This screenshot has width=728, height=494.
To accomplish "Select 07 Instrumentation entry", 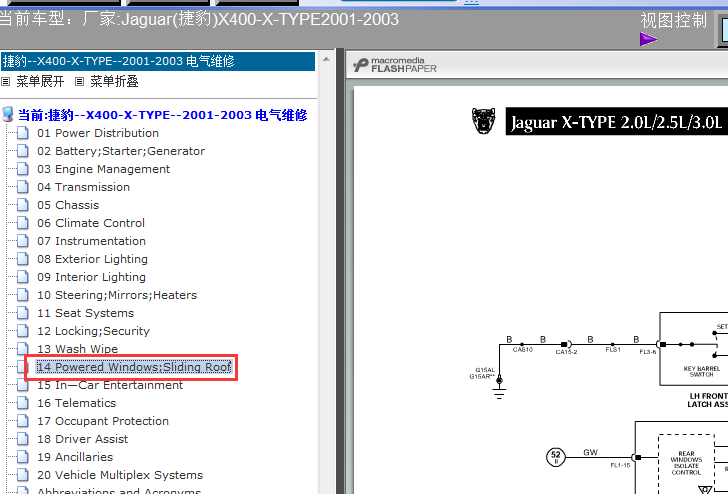I will click(x=91, y=241).
